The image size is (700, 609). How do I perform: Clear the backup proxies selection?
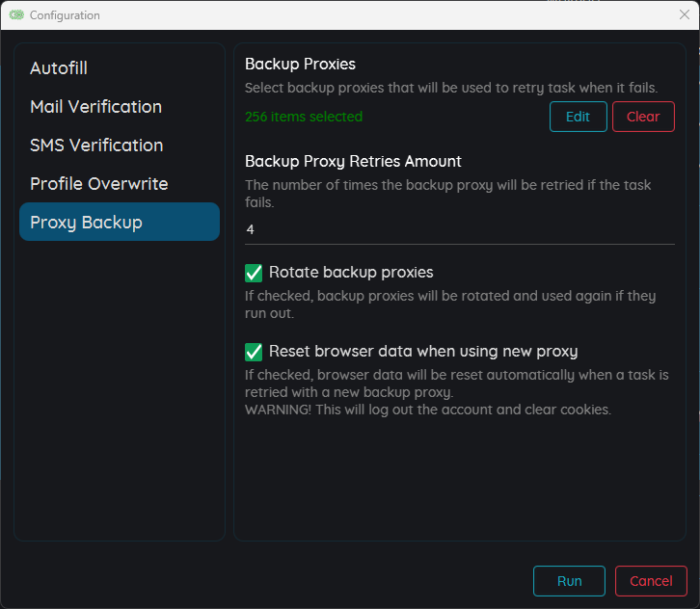(x=643, y=117)
